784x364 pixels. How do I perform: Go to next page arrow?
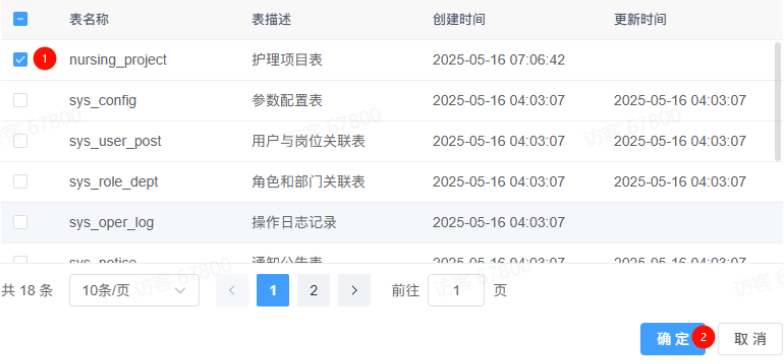(354, 290)
